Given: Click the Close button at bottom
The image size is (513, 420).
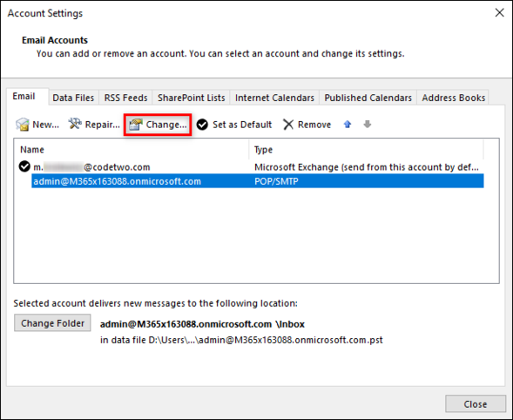Looking at the screenshot, I should [476, 404].
